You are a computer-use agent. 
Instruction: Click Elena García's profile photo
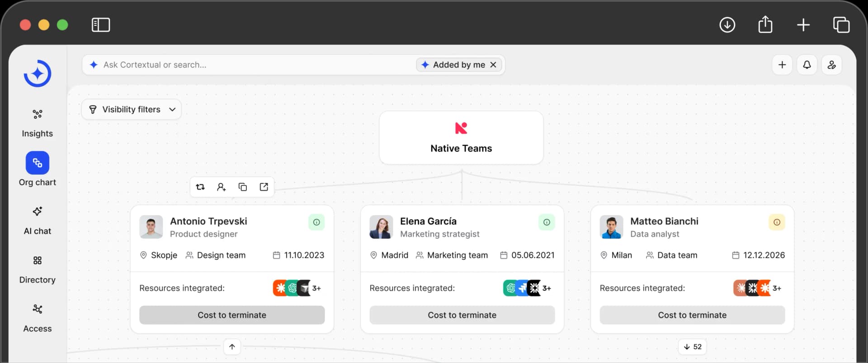pyautogui.click(x=381, y=227)
